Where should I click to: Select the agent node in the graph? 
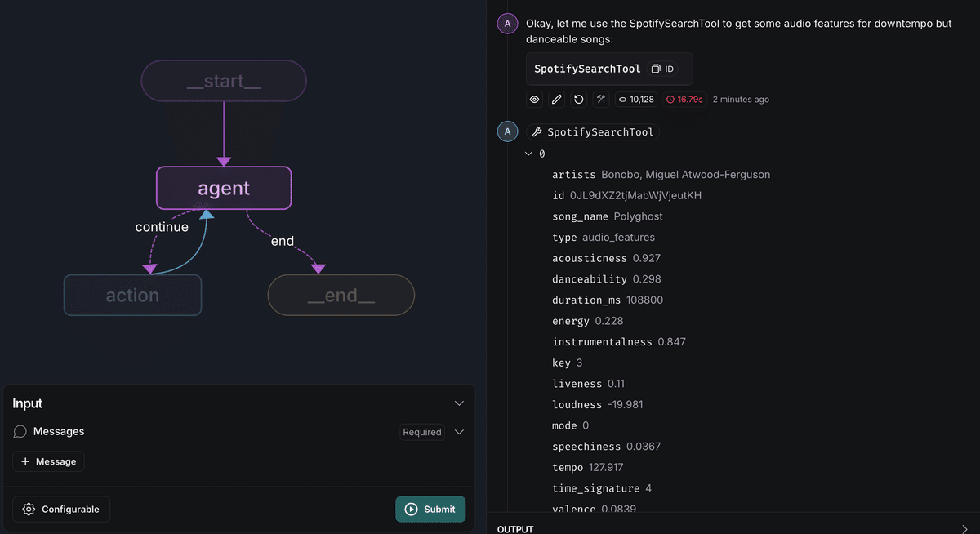[224, 188]
